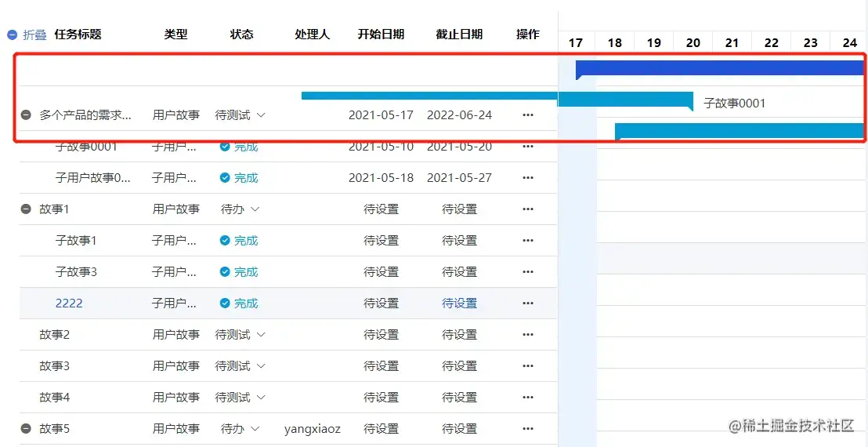Viewport: 868px width, 447px height.
Task: Select the 子故事3 task title
Action: point(77,272)
